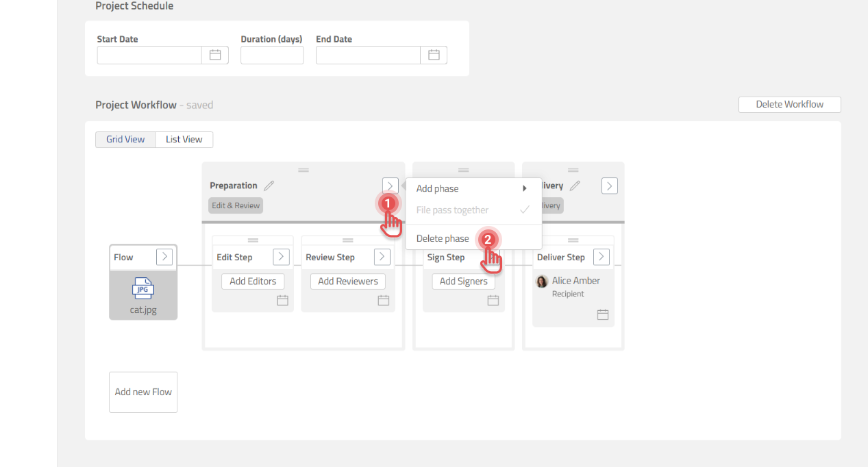Click the pencil icon next to Delivery phase
Screen dimensions: 868x467
click(x=575, y=186)
